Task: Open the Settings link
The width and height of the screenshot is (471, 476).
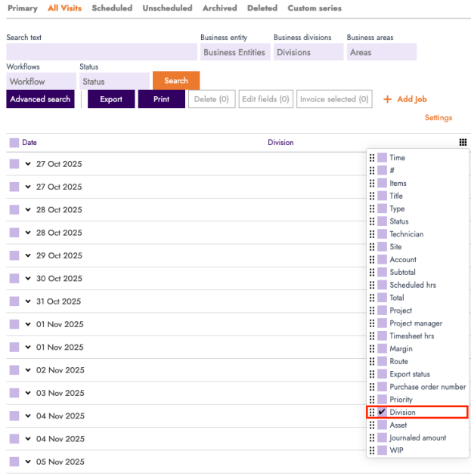Action: pos(438,118)
